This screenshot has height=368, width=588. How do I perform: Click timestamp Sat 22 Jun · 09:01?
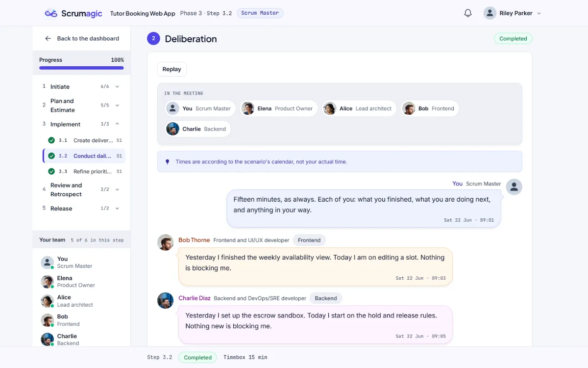469,220
